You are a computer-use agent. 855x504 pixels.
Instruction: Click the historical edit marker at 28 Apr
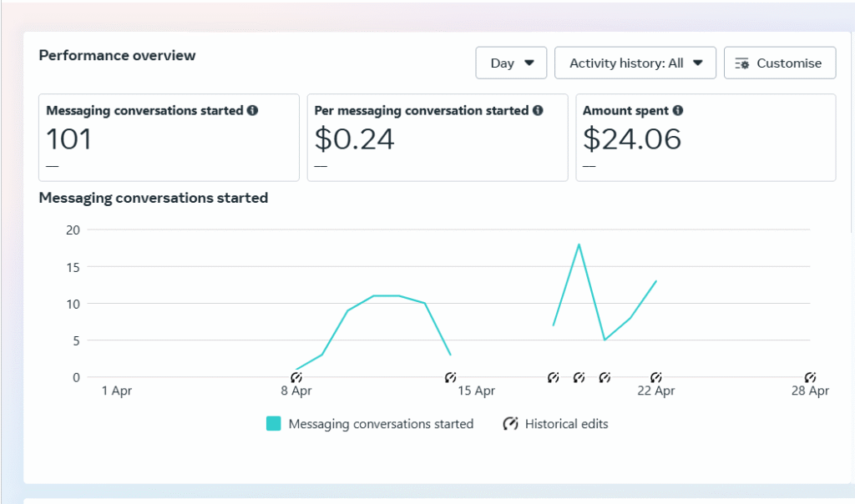(x=810, y=377)
